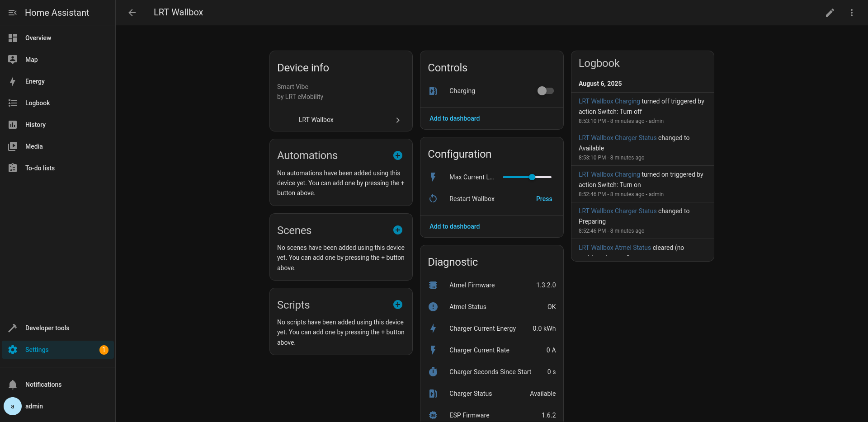Open Developer tools in sidebar
Viewport: 868px width, 422px height.
(47, 328)
